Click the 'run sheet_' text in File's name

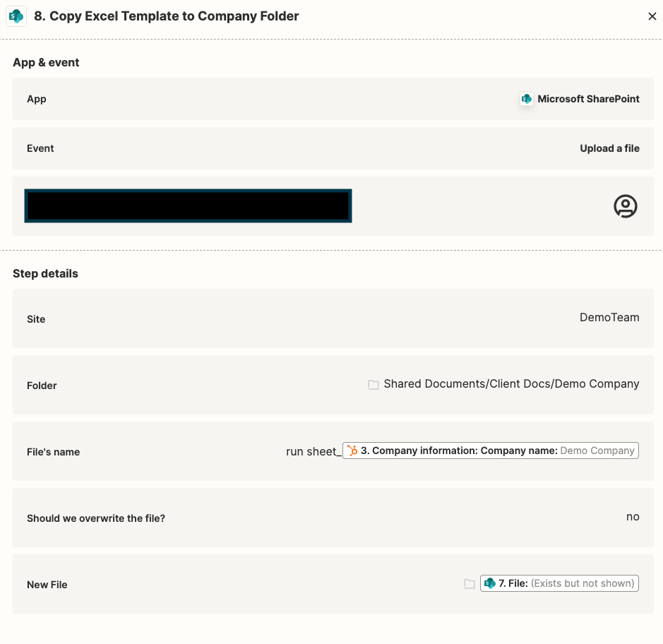point(313,451)
